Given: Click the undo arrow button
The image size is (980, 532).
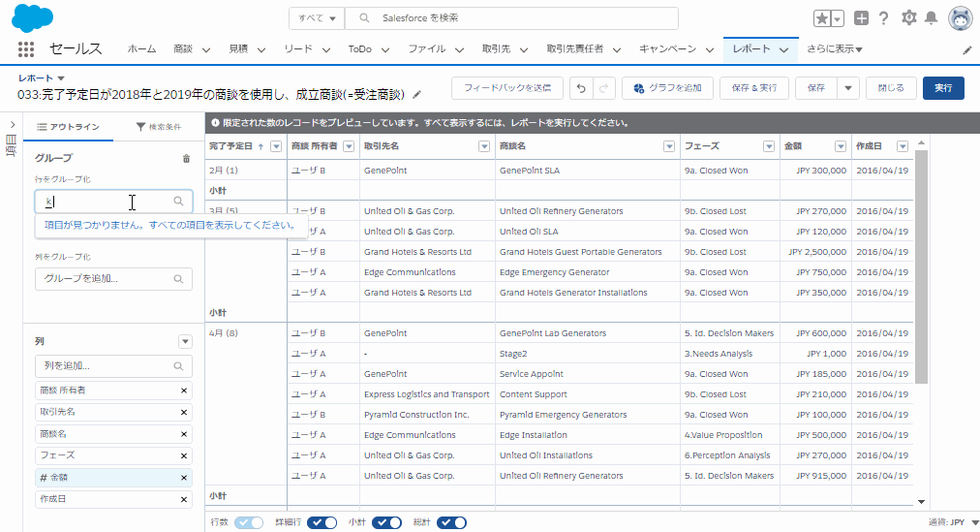Looking at the screenshot, I should (581, 88).
